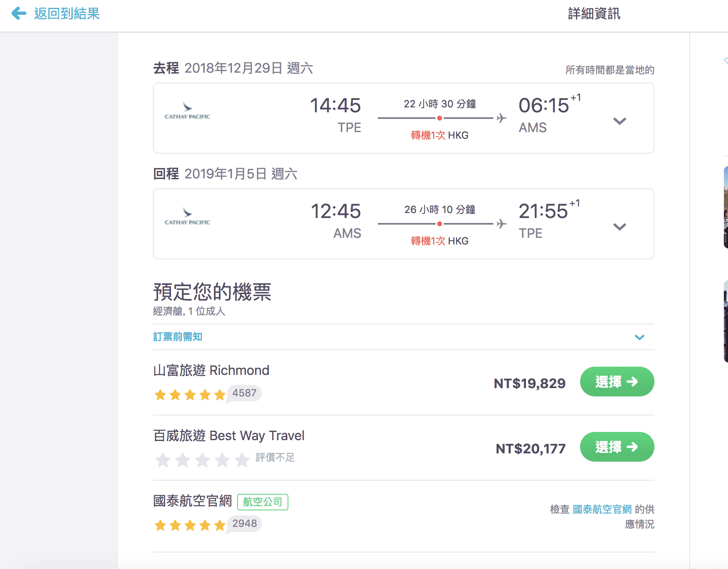Click price NT$20,177
728x569 pixels.
coord(531,448)
